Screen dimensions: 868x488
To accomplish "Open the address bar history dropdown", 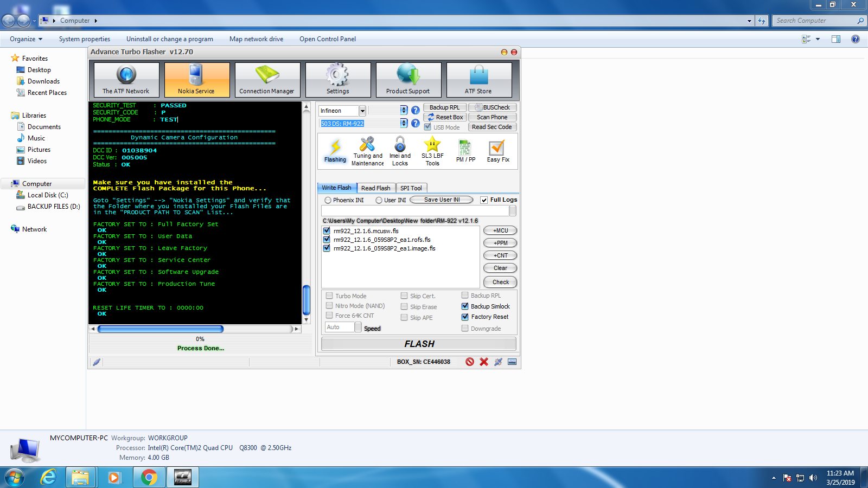I will [749, 21].
